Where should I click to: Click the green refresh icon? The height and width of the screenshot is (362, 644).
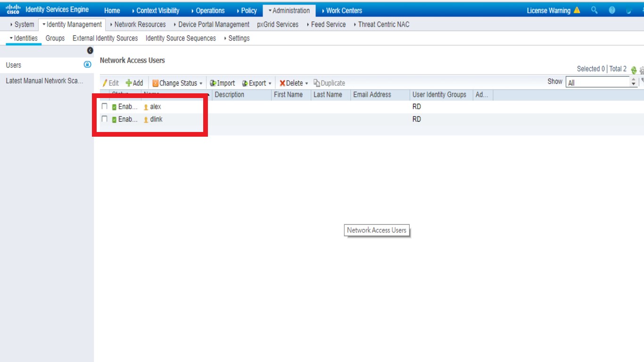(x=634, y=70)
